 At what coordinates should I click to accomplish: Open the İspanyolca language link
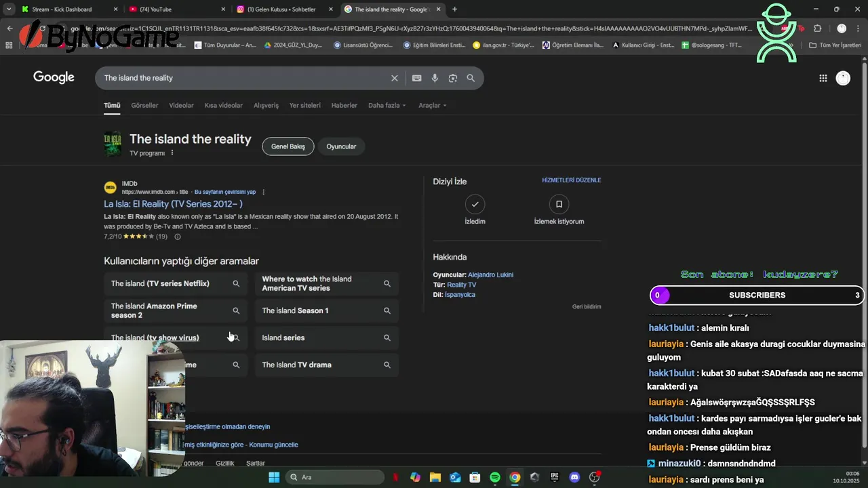coord(460,295)
